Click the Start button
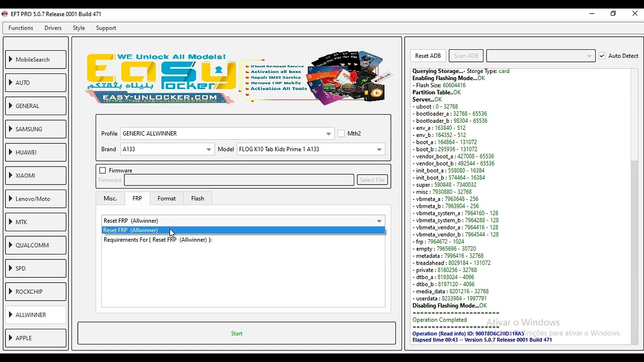The image size is (644, 362). tap(237, 333)
